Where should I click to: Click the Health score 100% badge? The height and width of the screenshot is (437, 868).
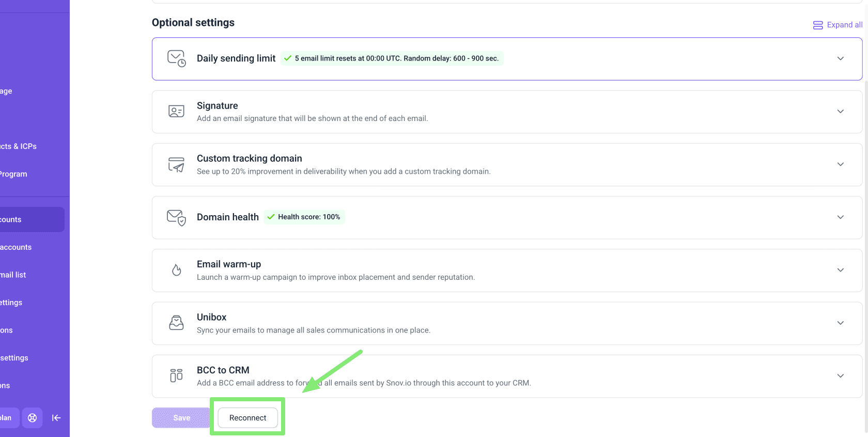(304, 217)
